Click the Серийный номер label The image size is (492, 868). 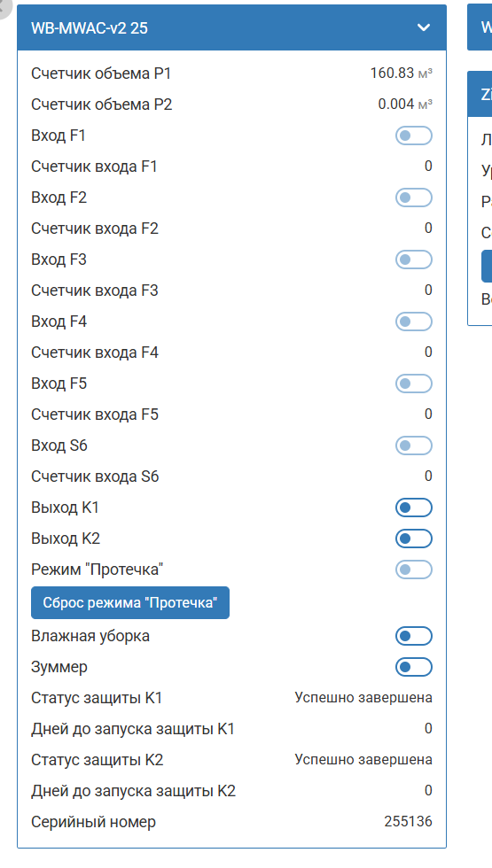point(93,823)
